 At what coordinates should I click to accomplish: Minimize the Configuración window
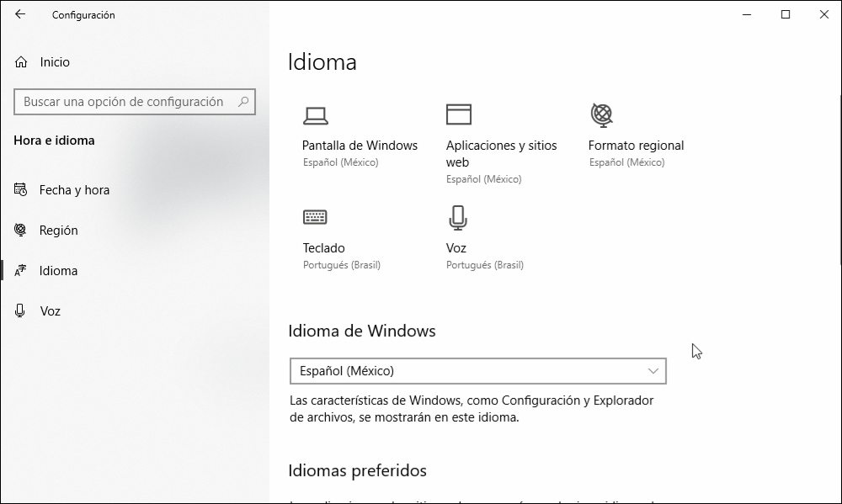[x=746, y=14]
